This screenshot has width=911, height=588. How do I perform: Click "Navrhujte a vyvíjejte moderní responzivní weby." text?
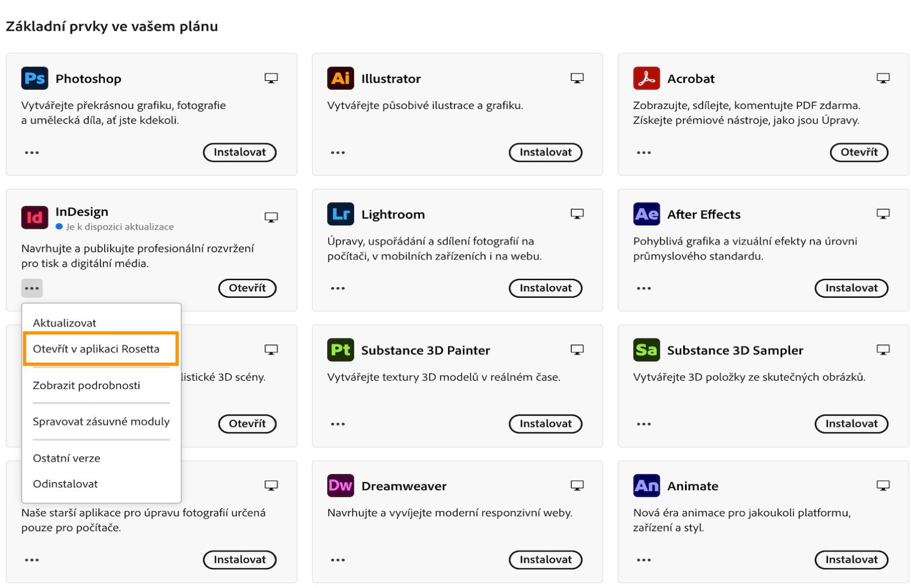click(x=450, y=513)
